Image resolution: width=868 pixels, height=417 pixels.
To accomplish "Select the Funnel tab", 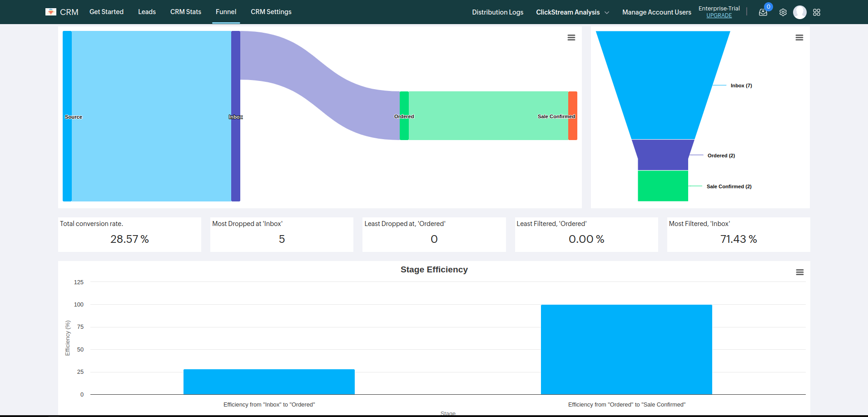I will click(226, 12).
